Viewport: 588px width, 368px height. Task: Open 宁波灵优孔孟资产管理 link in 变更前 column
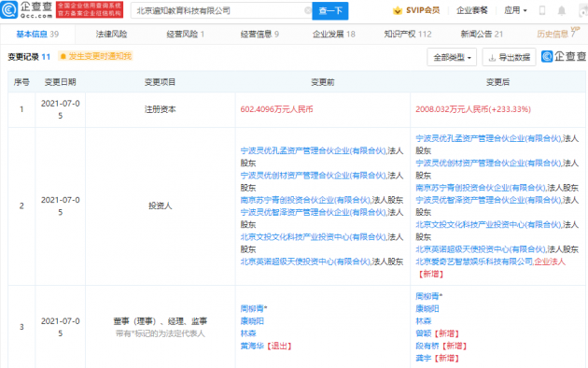(313, 150)
